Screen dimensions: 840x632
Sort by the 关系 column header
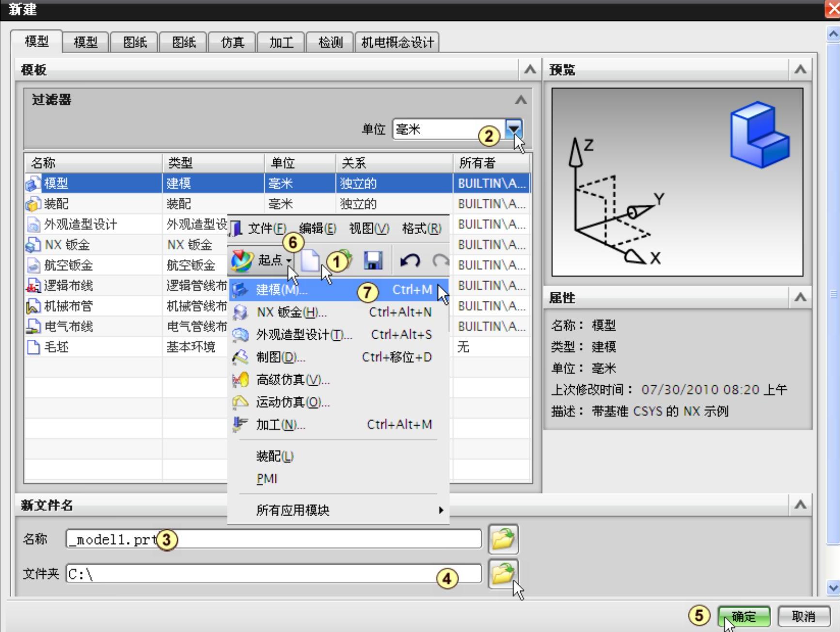click(394, 163)
